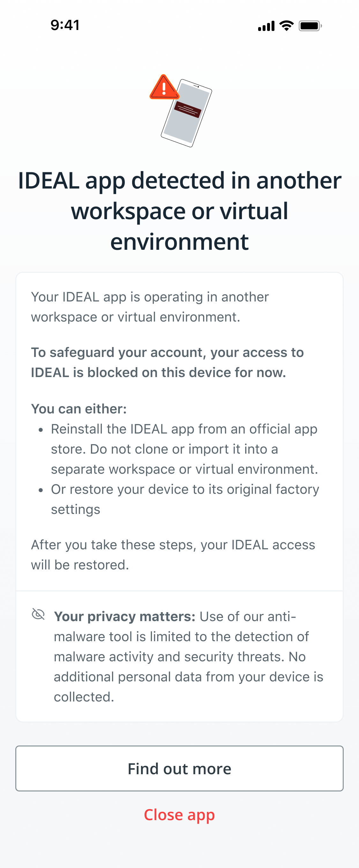This screenshot has width=359, height=868.
Task: Tap the battery indicator icon
Action: tap(310, 26)
